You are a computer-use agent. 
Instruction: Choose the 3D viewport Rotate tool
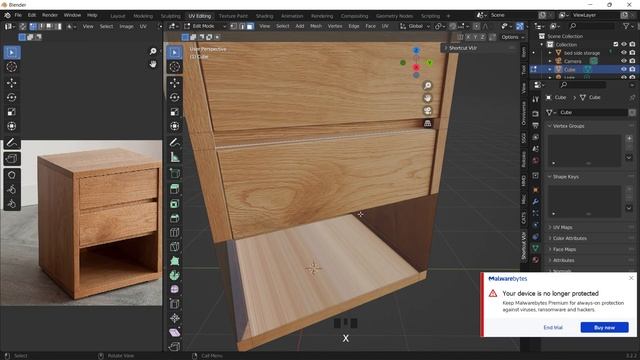[175, 97]
